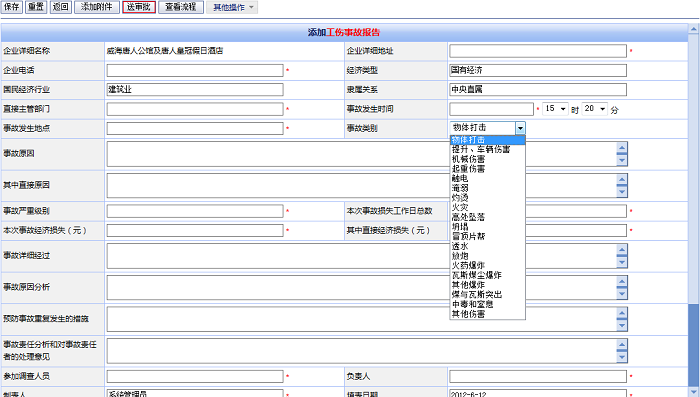The width and height of the screenshot is (700, 397).
Task: Click down arrow of 预防事故重复发生的措施 text area
Action: click(x=622, y=326)
